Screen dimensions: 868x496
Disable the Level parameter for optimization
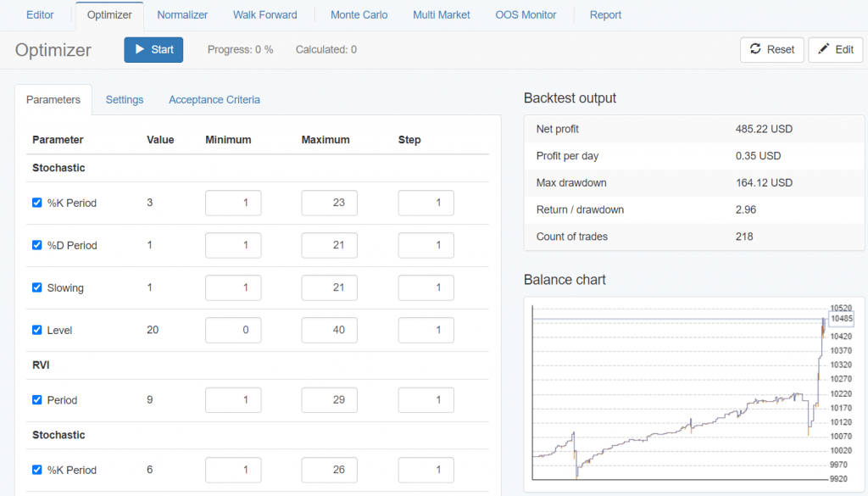(x=36, y=330)
